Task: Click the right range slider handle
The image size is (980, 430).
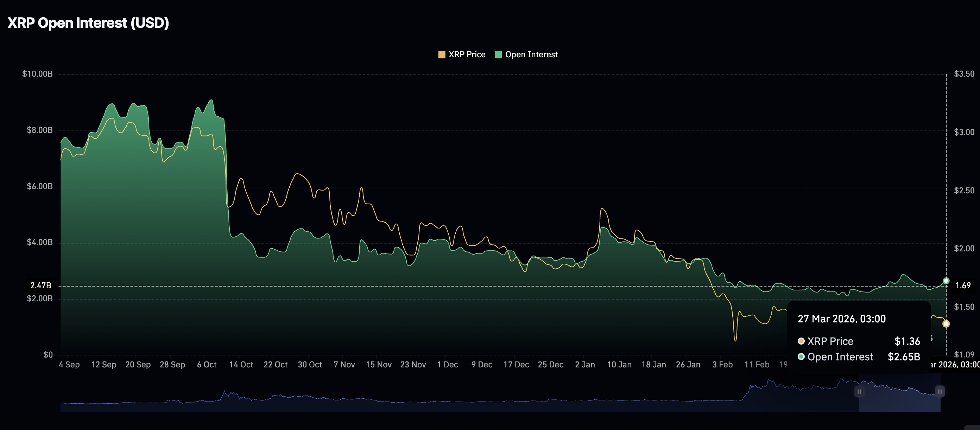Action: point(940,391)
